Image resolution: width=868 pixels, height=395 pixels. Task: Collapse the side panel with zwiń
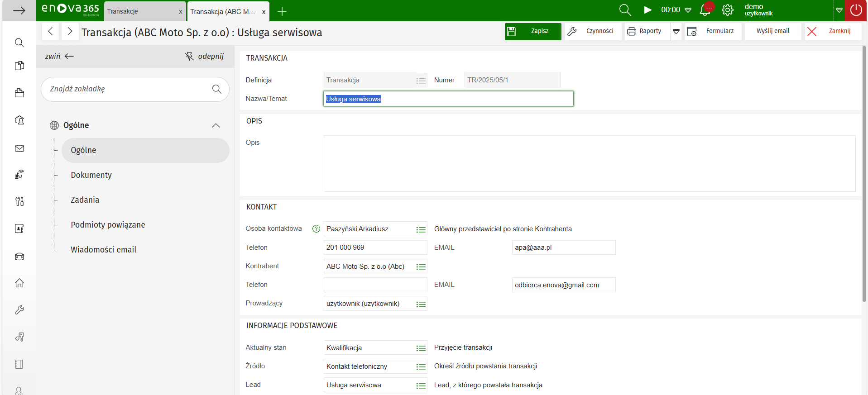pos(59,56)
